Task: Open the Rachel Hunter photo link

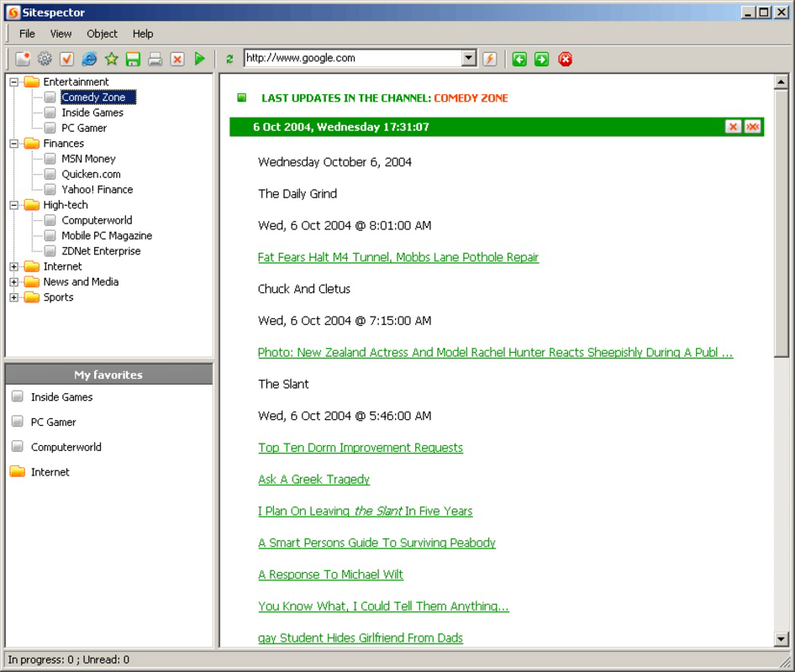Action: (x=495, y=352)
